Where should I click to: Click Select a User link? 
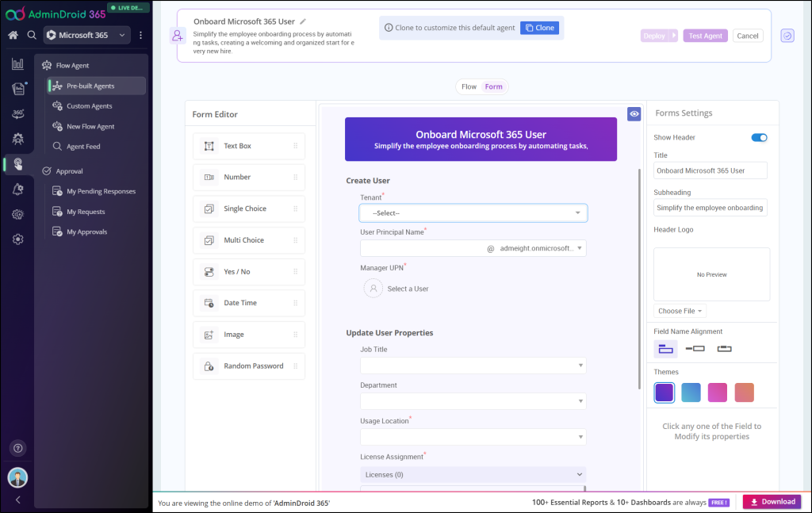coord(408,289)
